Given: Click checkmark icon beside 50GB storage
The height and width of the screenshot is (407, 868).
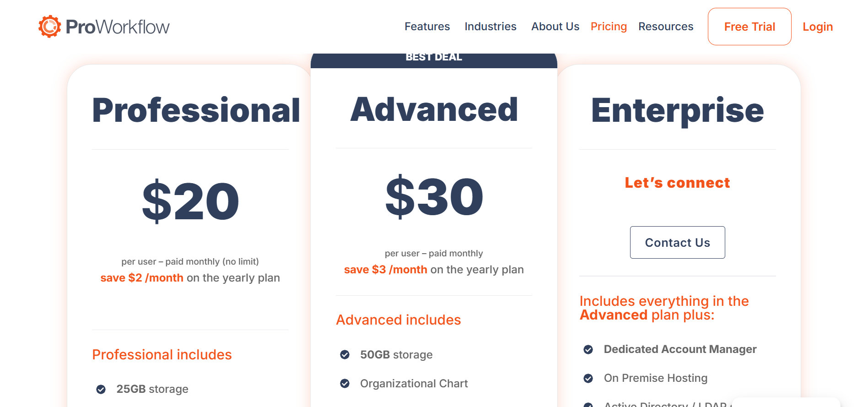Looking at the screenshot, I should click(345, 355).
